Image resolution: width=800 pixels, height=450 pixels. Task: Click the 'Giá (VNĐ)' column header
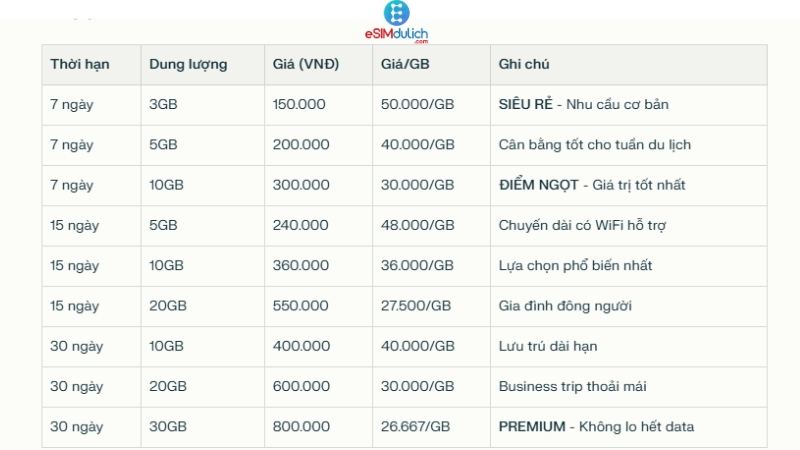[x=306, y=64]
